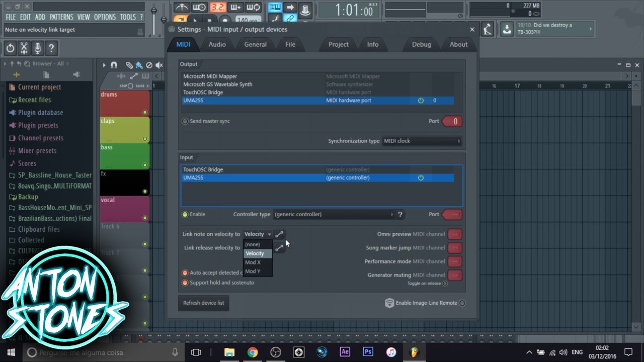The image size is (644, 362).
Task: Select Velocity option in dropdown list
Action: coord(258,253)
